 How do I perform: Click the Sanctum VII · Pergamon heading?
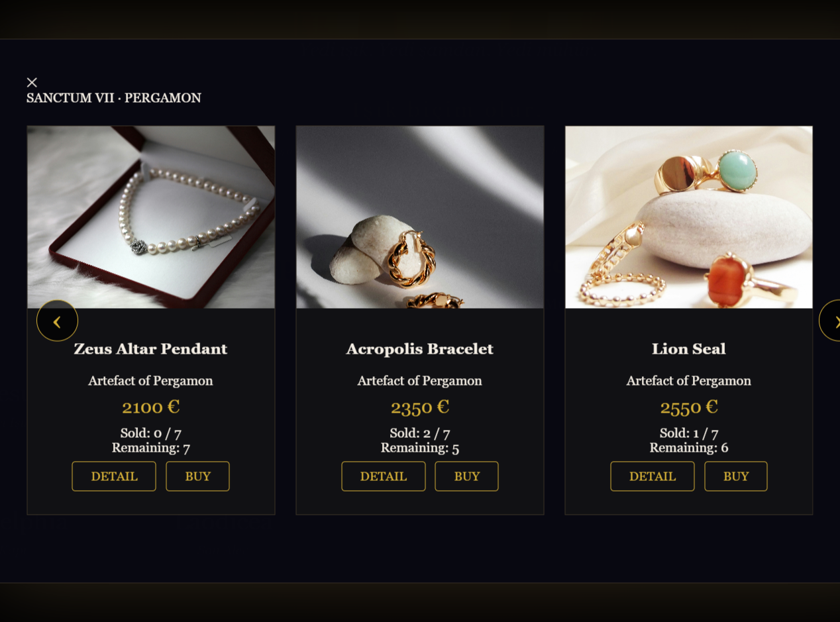(114, 98)
